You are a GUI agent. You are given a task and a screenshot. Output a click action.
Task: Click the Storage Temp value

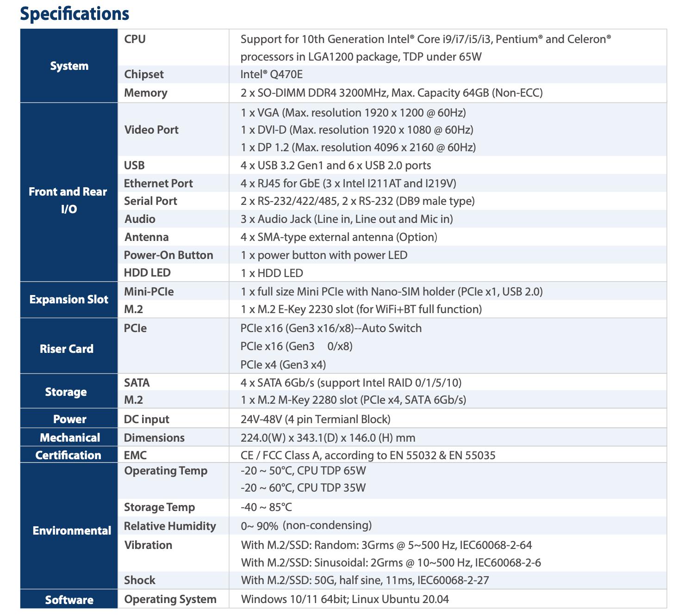[266, 507]
